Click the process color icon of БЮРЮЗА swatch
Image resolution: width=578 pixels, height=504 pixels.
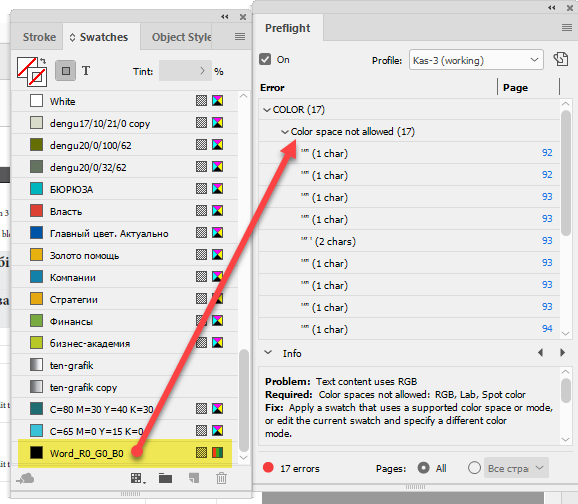201,188
